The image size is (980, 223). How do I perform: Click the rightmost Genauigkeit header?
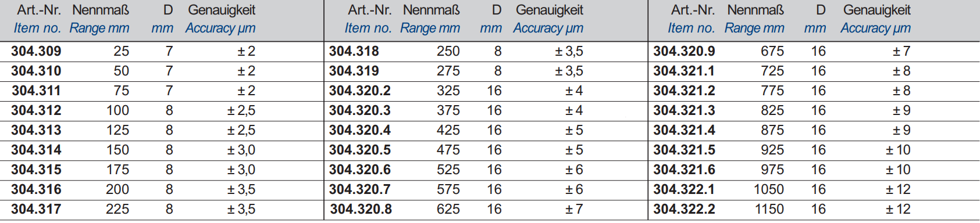pos(876,10)
